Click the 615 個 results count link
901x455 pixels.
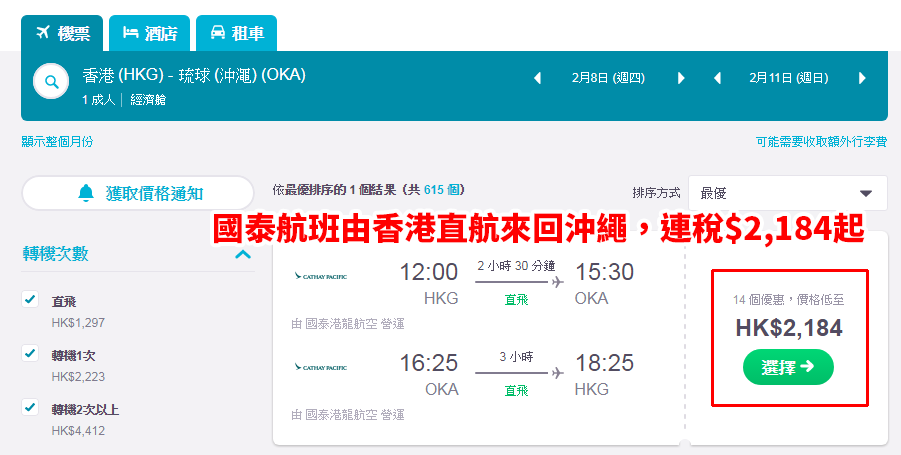pyautogui.click(x=442, y=190)
